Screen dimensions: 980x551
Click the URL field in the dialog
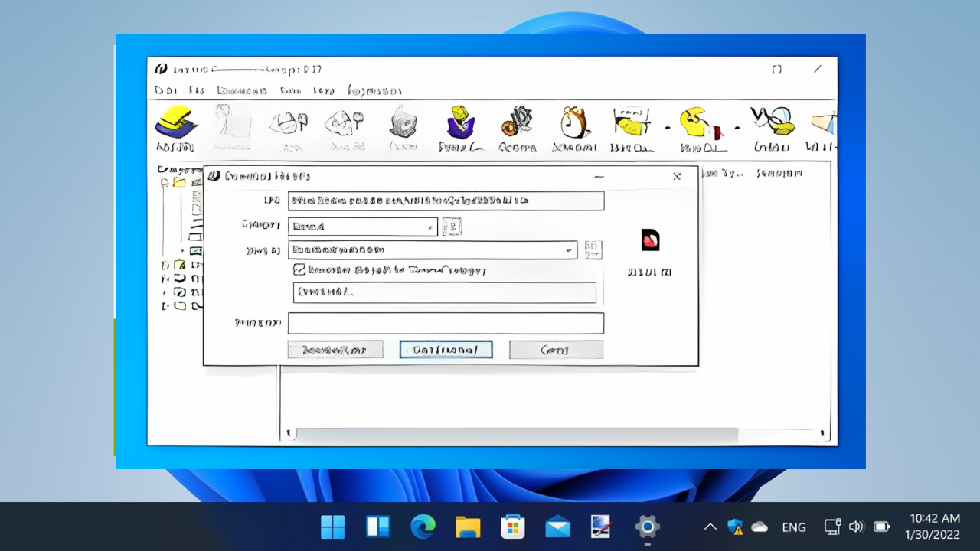tap(446, 201)
